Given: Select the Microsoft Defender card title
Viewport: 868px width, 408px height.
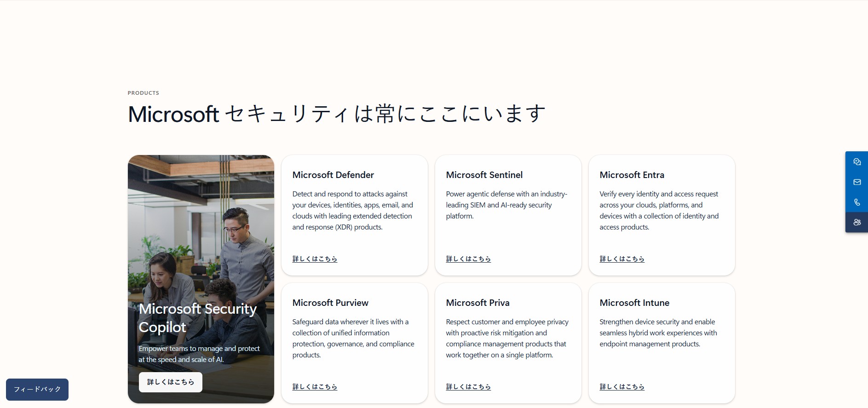Looking at the screenshot, I should pyautogui.click(x=333, y=175).
